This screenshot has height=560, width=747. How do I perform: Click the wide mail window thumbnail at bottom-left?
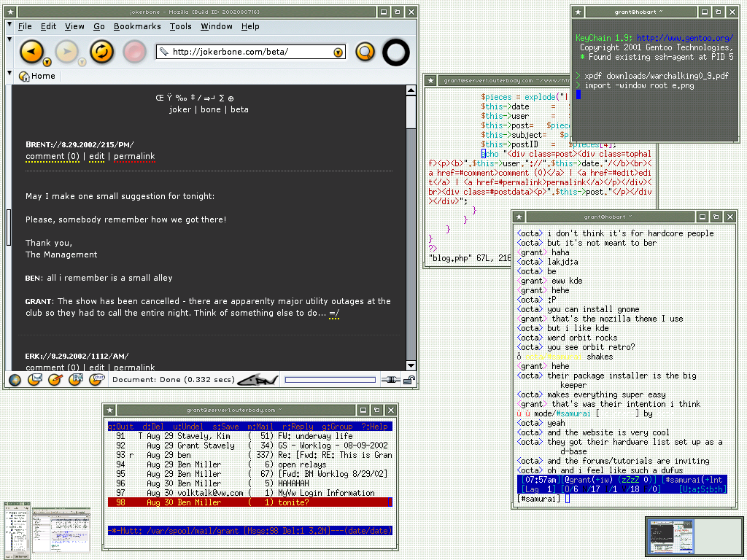61,530
